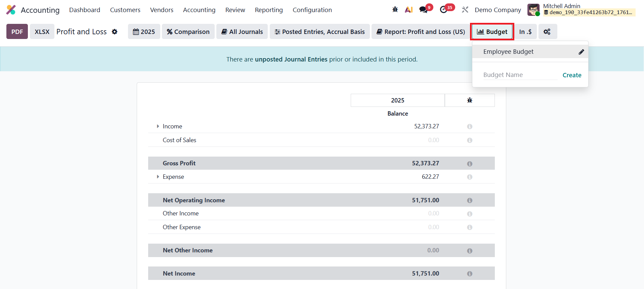Click the wrench tools icon

tap(465, 10)
